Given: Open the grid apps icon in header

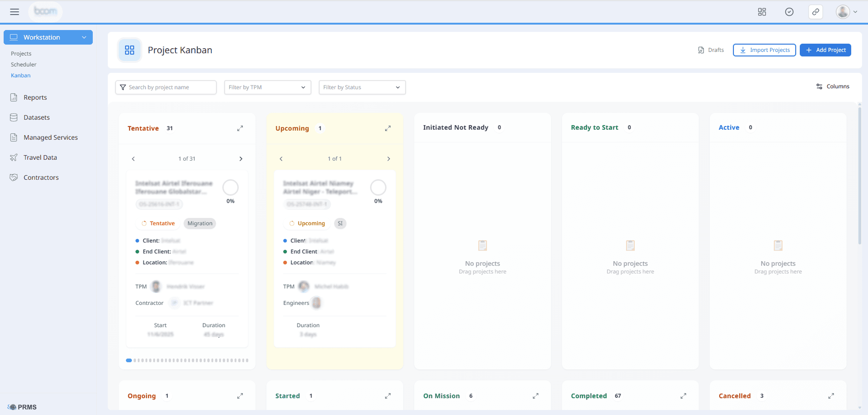Looking at the screenshot, I should pos(762,12).
